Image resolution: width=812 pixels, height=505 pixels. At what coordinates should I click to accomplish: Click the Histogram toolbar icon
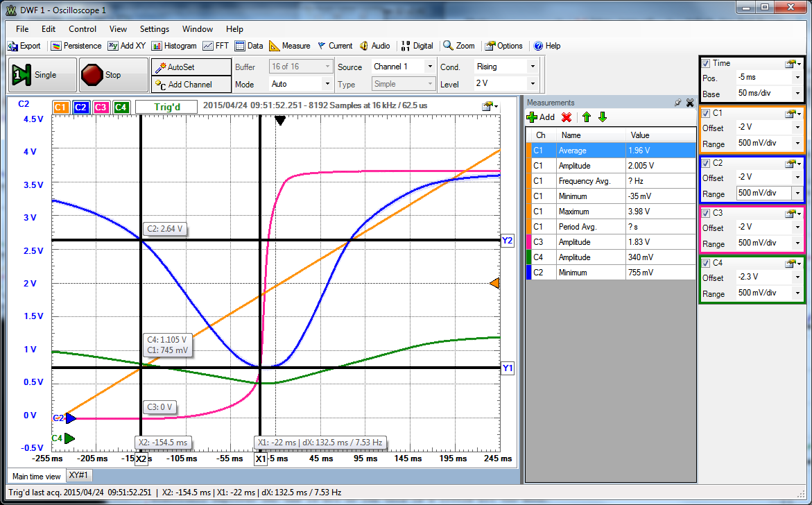tap(174, 46)
